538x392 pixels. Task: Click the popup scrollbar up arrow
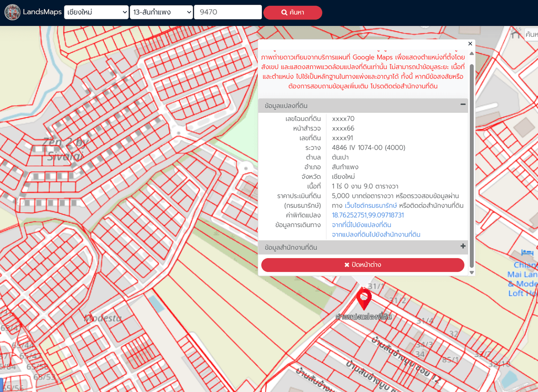click(x=471, y=54)
